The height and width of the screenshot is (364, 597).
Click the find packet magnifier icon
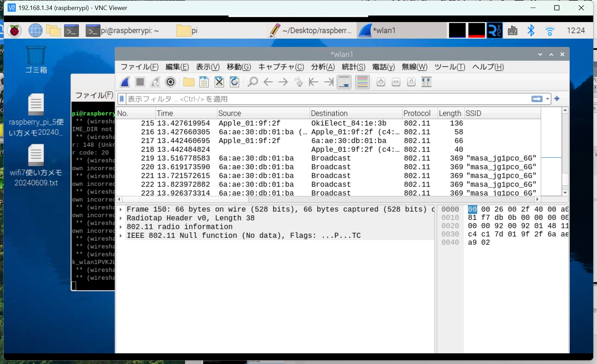coord(253,82)
